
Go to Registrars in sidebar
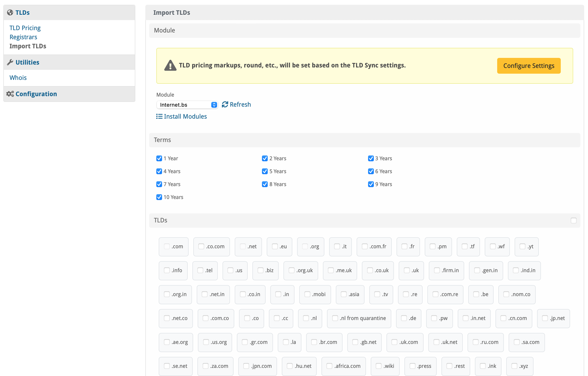tap(23, 37)
